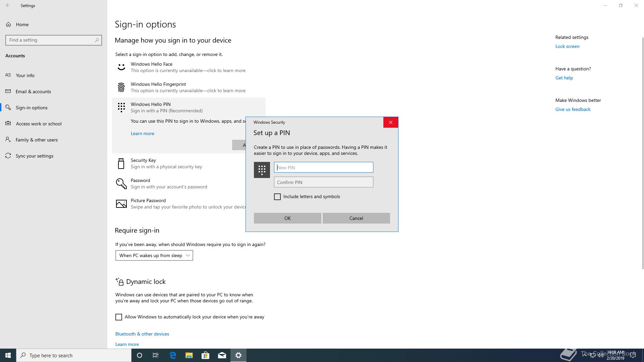Screen dimensions: 644x362
Task: Check Allow Windows to automatically lock device
Action: click(x=119, y=317)
